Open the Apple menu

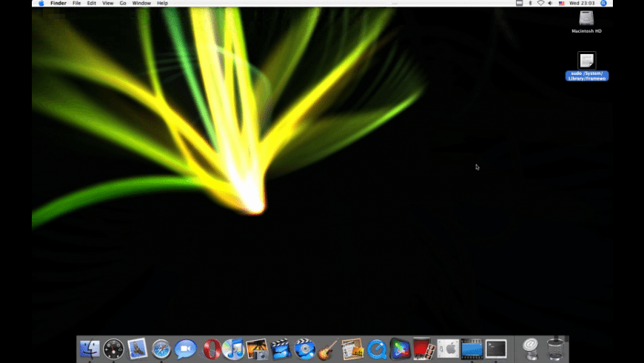[x=41, y=3]
